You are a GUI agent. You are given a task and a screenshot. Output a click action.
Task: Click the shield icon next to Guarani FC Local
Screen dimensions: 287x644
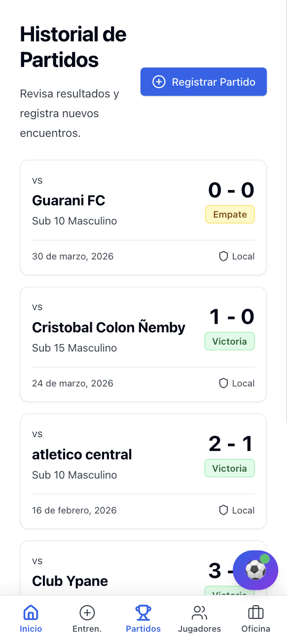pos(223,256)
